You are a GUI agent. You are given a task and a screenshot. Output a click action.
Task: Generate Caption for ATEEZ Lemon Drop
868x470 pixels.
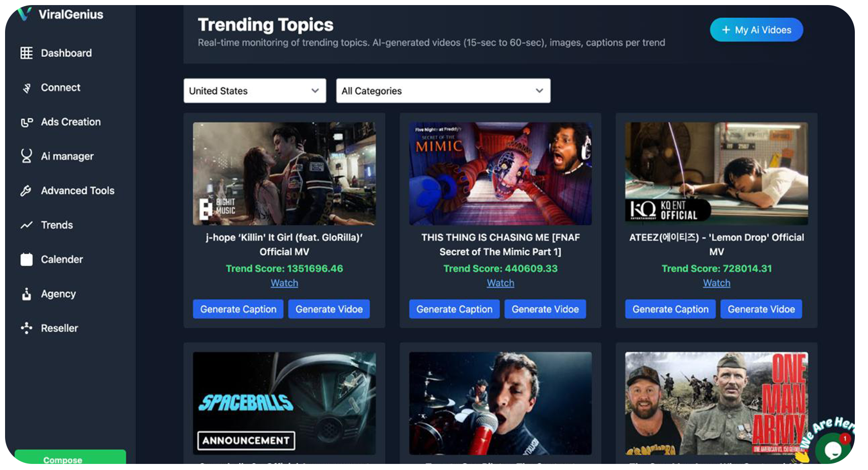tap(670, 309)
